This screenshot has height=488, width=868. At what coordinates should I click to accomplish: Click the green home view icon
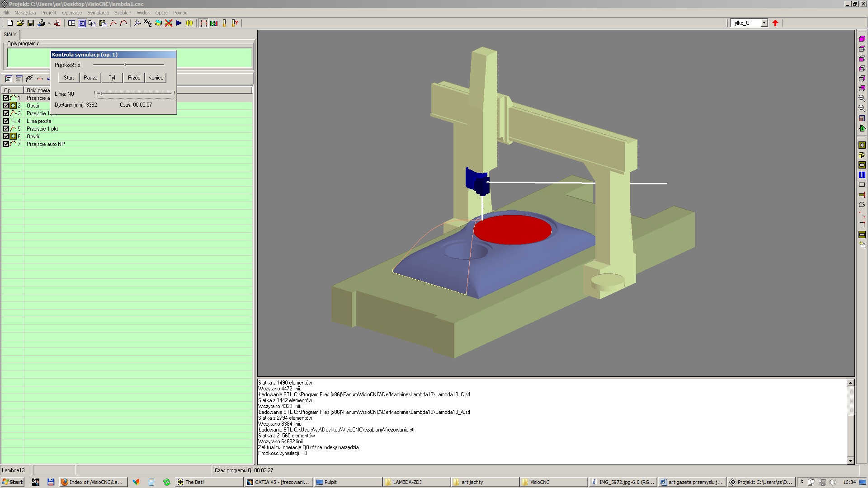tap(862, 128)
